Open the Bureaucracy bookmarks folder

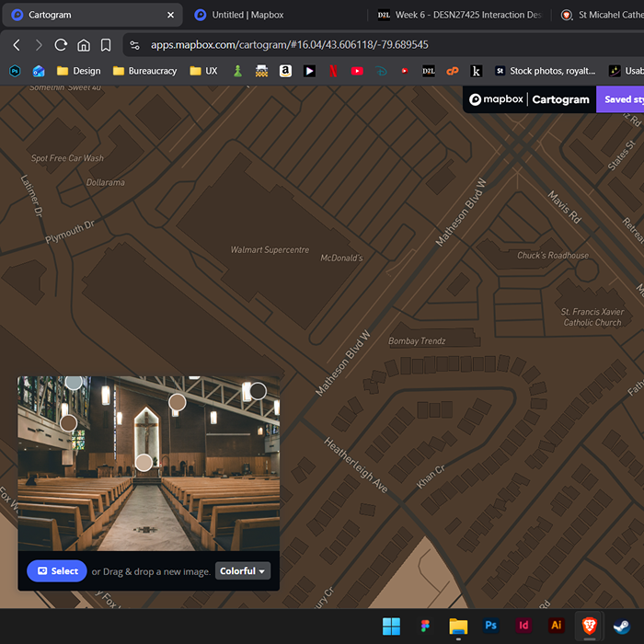145,71
